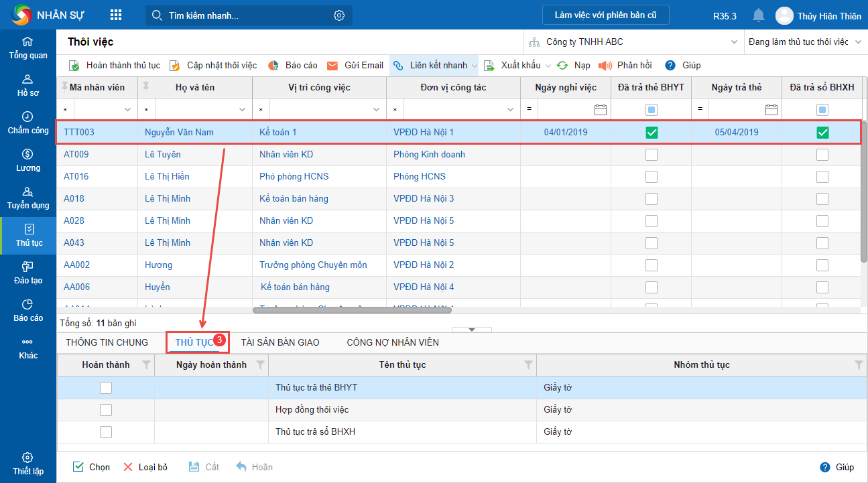The height and width of the screenshot is (483, 868).
Task: Open the Công nợ nhân viên tab
Action: [393, 342]
